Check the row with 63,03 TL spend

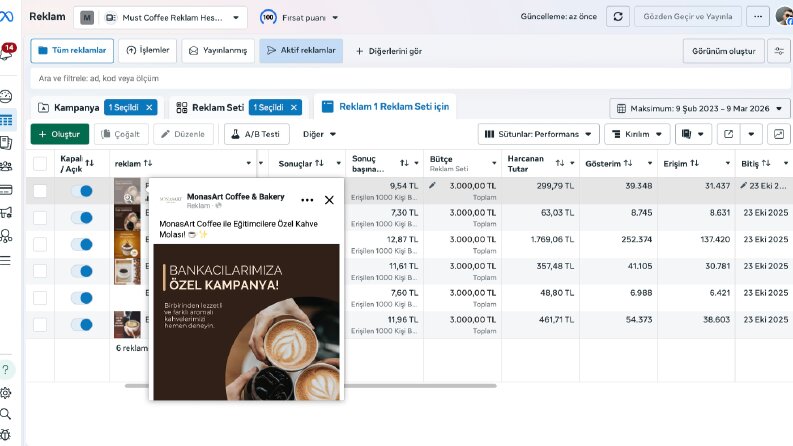[40, 218]
